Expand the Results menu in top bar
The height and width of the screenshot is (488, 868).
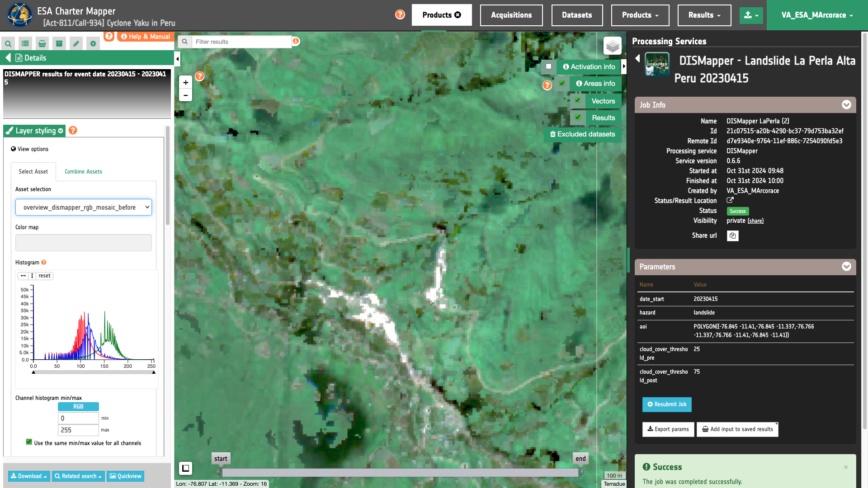[x=704, y=15]
